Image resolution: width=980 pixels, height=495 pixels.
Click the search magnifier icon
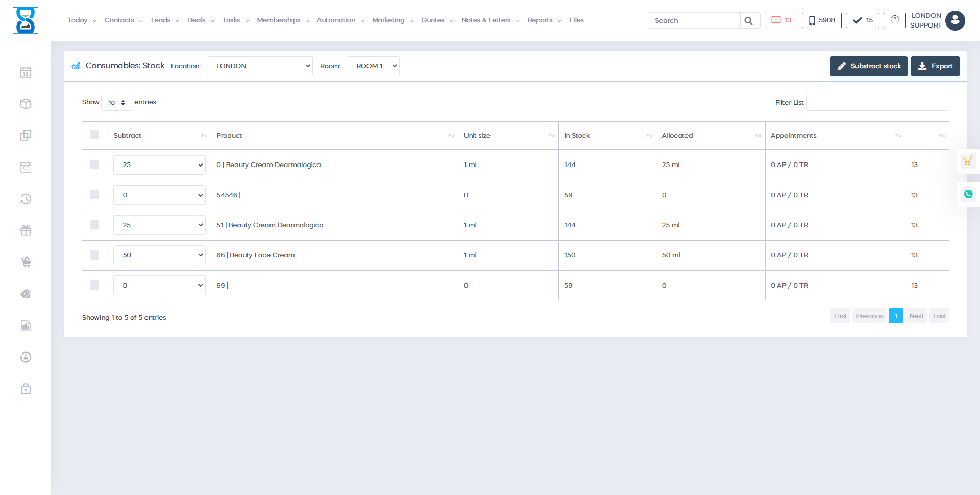[x=748, y=21]
